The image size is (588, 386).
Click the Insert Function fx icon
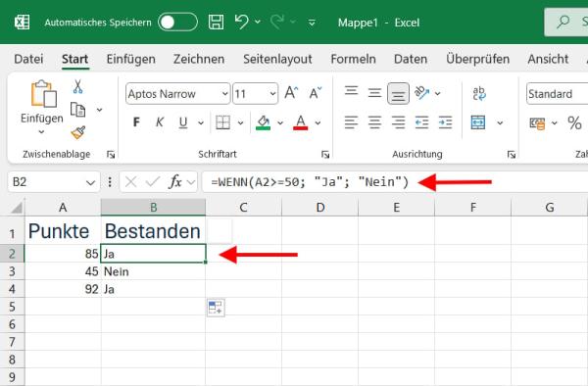tap(175, 182)
